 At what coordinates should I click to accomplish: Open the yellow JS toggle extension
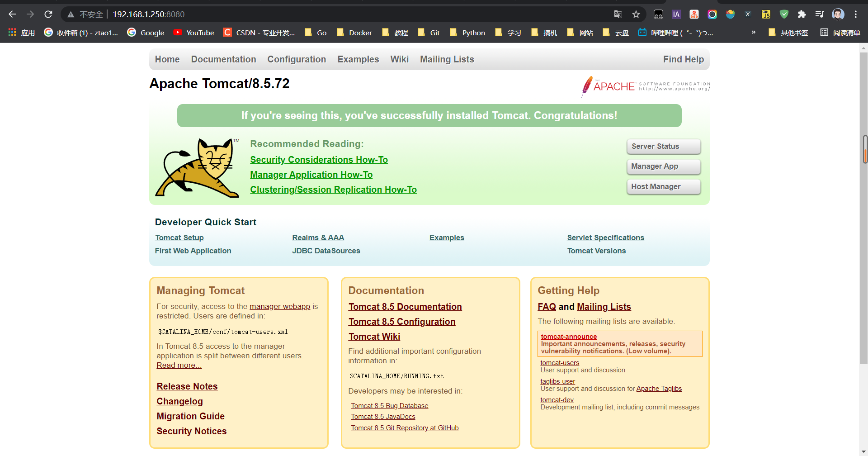766,14
